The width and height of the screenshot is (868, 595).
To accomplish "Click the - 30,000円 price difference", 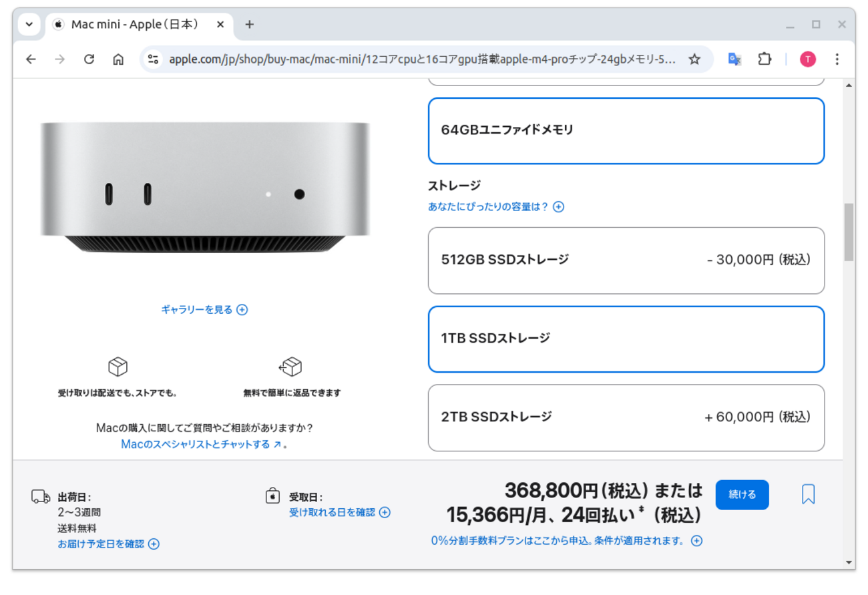I will tap(758, 260).
